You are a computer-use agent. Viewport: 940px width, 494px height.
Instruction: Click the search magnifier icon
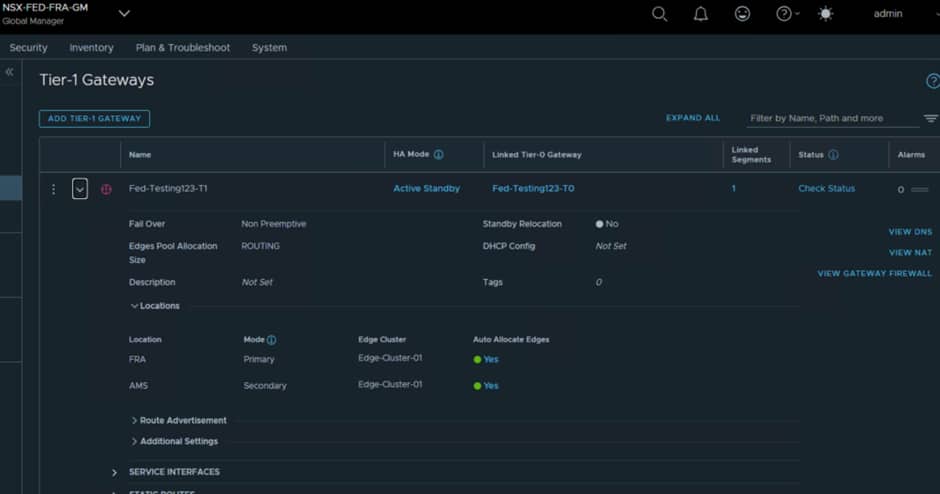659,14
